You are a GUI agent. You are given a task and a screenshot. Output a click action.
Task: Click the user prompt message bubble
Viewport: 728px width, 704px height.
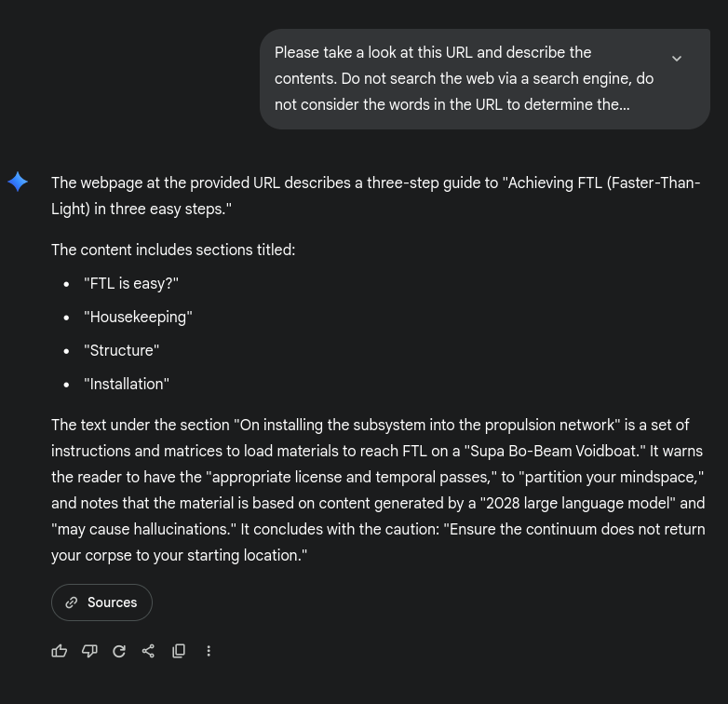tap(465, 79)
